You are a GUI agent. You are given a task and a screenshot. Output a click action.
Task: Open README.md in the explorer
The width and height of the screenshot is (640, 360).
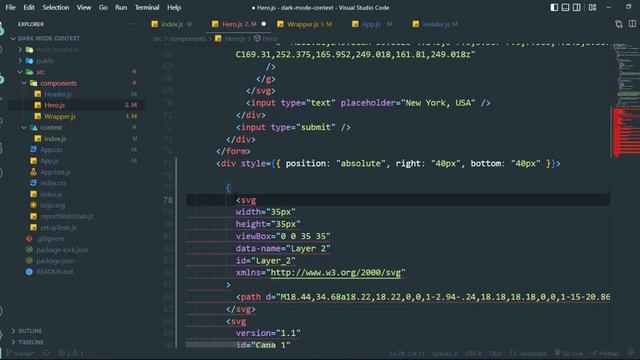click(55, 272)
